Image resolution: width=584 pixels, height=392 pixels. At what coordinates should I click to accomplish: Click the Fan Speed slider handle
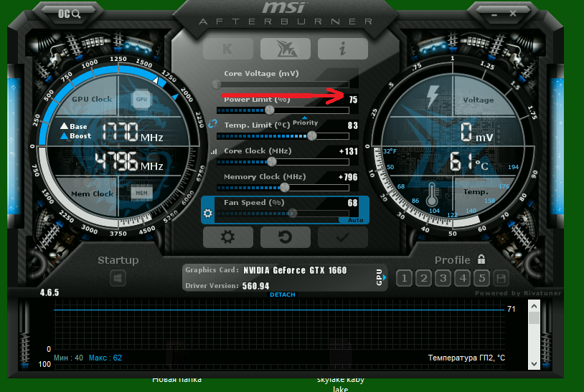[x=293, y=213]
